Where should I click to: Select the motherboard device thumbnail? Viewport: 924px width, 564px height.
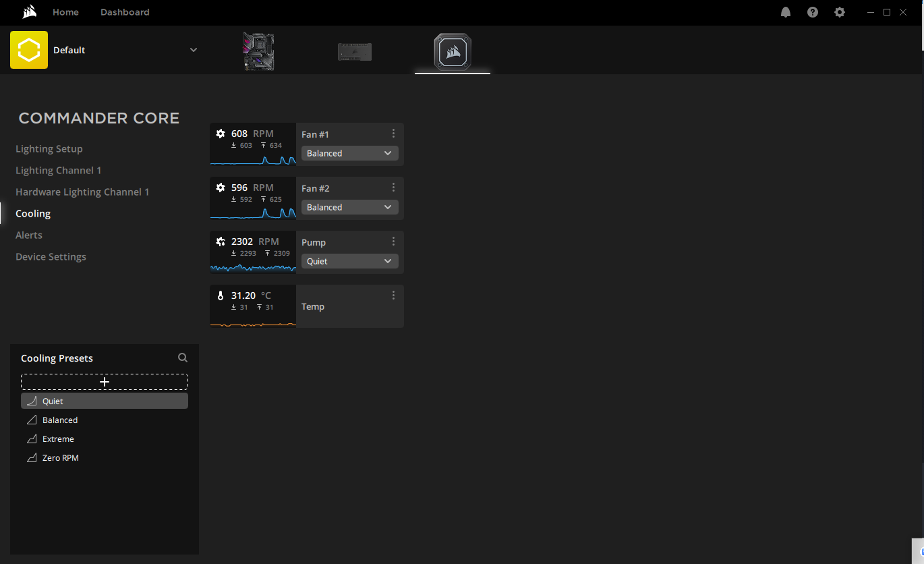coord(258,51)
